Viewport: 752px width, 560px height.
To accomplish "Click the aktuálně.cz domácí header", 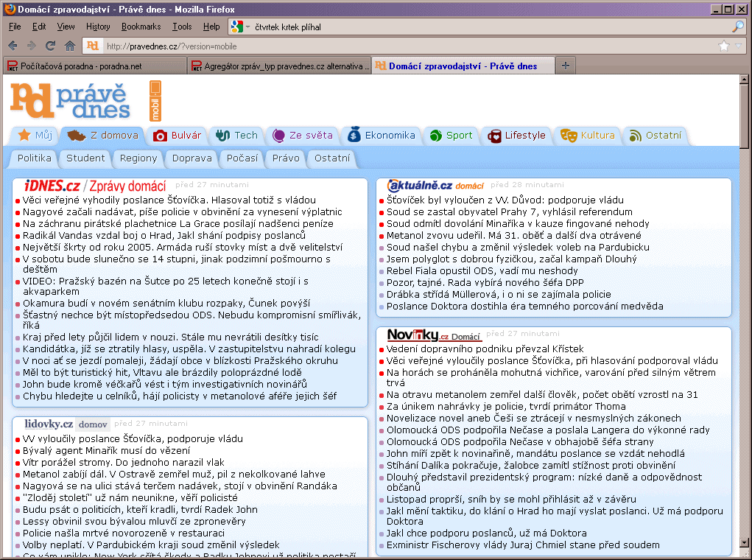I will coord(435,185).
